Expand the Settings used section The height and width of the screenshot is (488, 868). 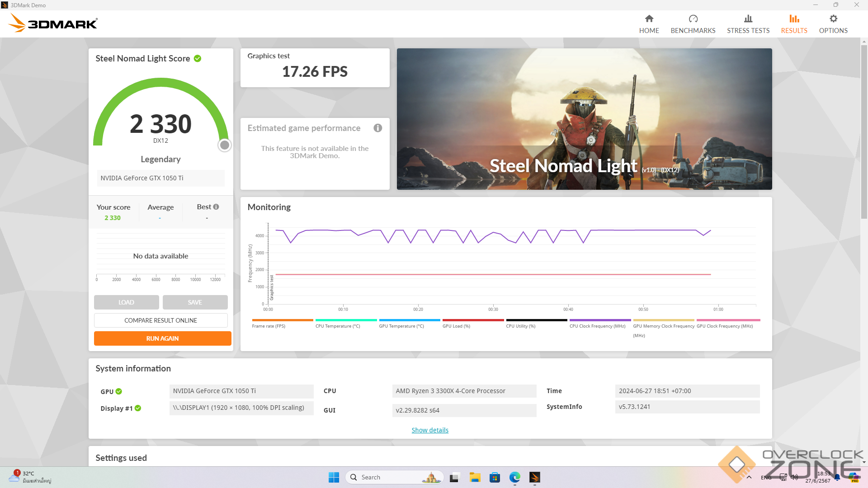tap(121, 458)
